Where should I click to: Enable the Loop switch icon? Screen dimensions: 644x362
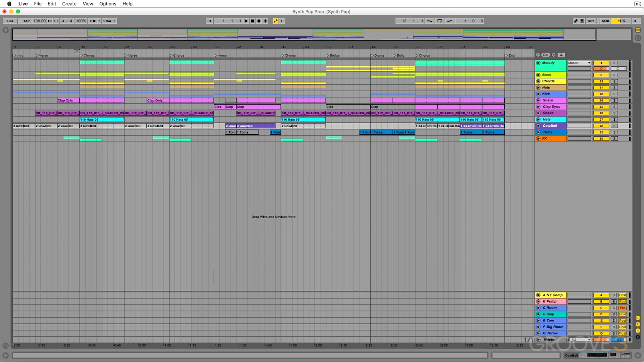click(440, 21)
